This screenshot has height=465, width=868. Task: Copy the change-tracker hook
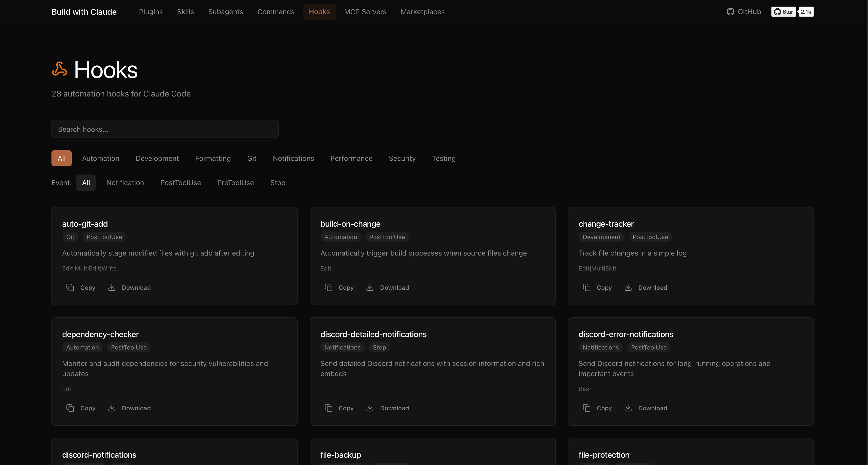tap(597, 287)
